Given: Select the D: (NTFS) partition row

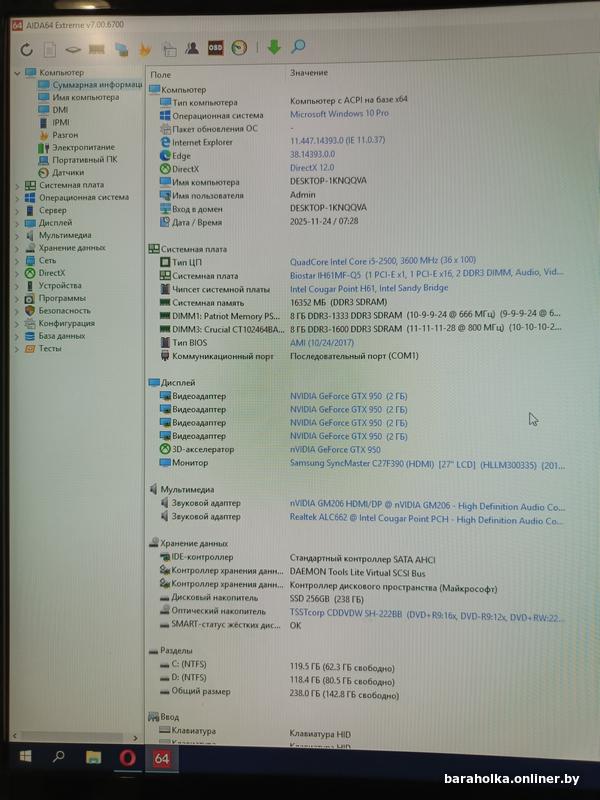Looking at the screenshot, I should pos(277,679).
